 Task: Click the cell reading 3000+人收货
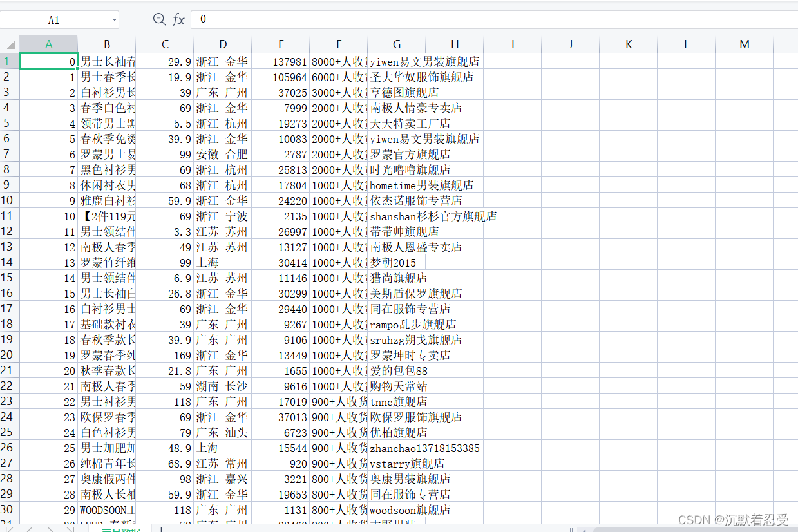click(339, 92)
